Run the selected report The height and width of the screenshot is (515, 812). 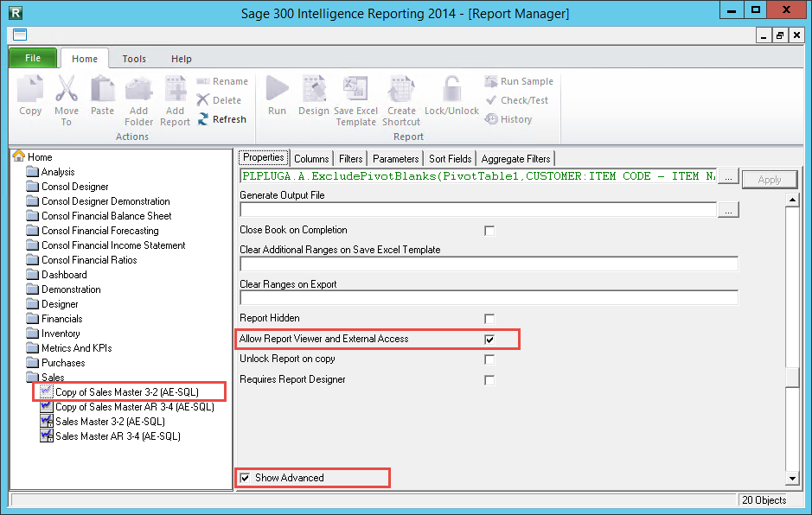[x=277, y=89]
